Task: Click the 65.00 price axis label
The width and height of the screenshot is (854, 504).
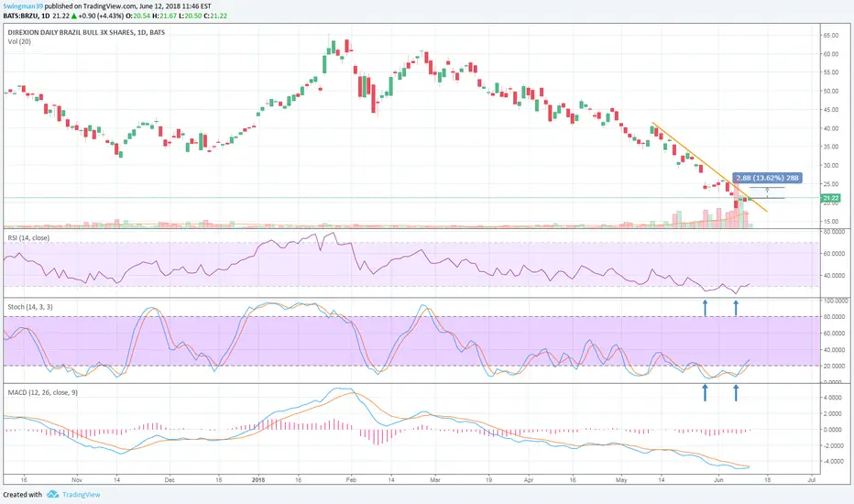Action: [830, 36]
